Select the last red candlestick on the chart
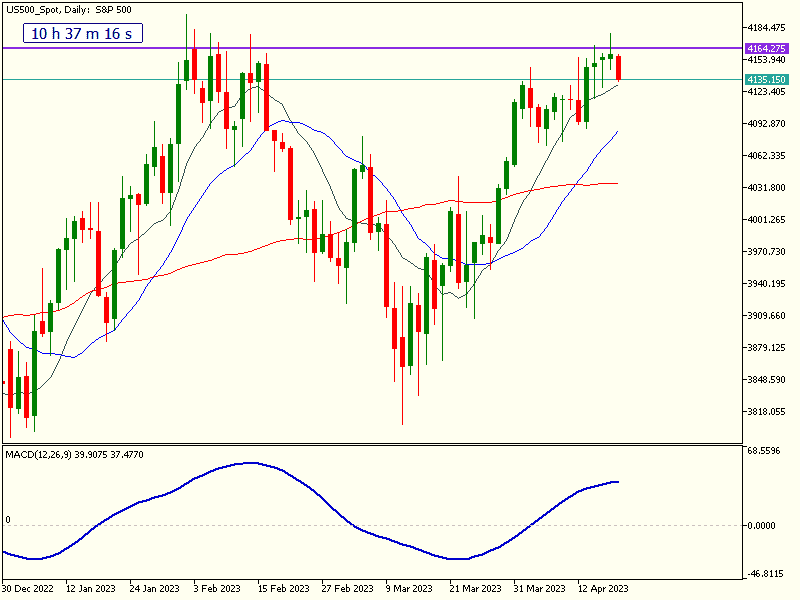800x600 pixels. [x=619, y=67]
